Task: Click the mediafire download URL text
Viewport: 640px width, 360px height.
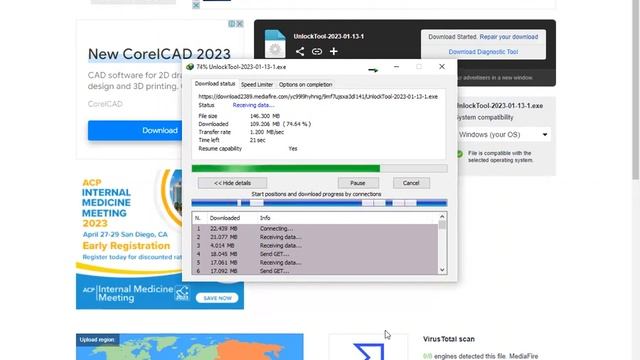Action: click(x=318, y=97)
